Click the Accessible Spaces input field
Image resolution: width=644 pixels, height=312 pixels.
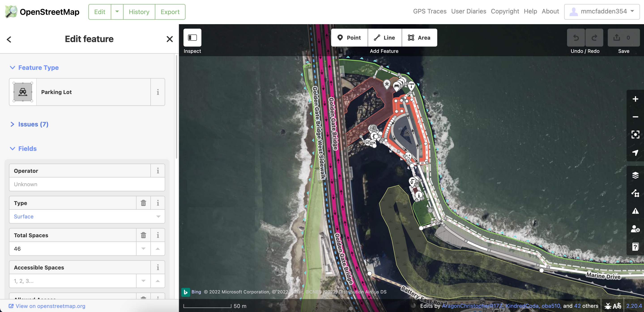pos(73,281)
